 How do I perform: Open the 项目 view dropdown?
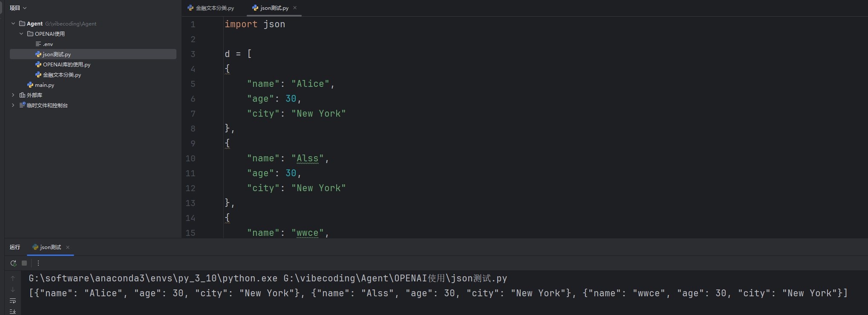tap(18, 8)
